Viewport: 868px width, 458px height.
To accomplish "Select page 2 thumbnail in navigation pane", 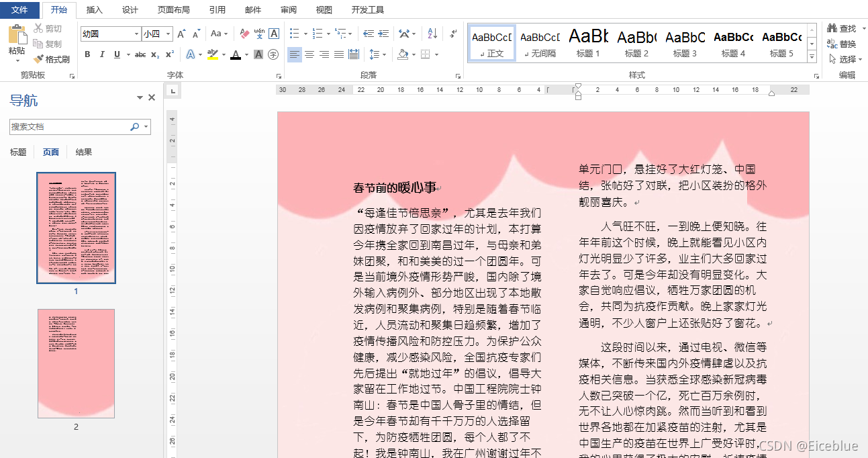I will 76,363.
